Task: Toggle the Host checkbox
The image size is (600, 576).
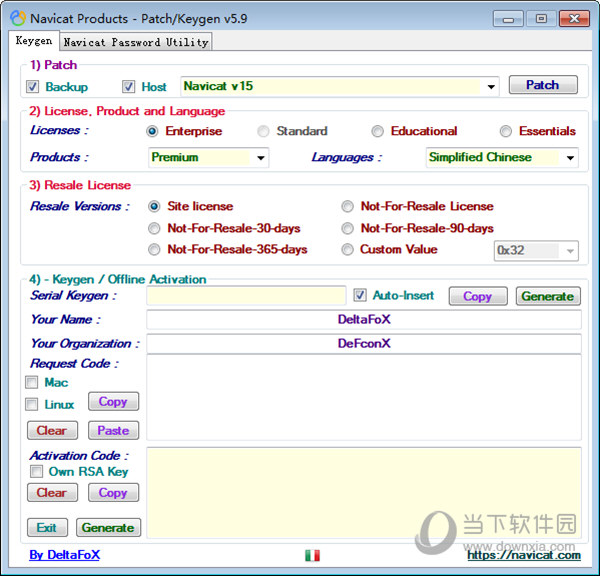Action: pos(128,86)
